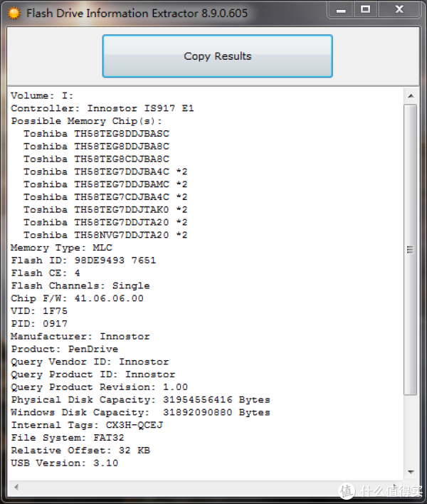Image resolution: width=427 pixels, height=504 pixels.
Task: Click the 'VID: 1F75' line
Action: click(x=39, y=311)
